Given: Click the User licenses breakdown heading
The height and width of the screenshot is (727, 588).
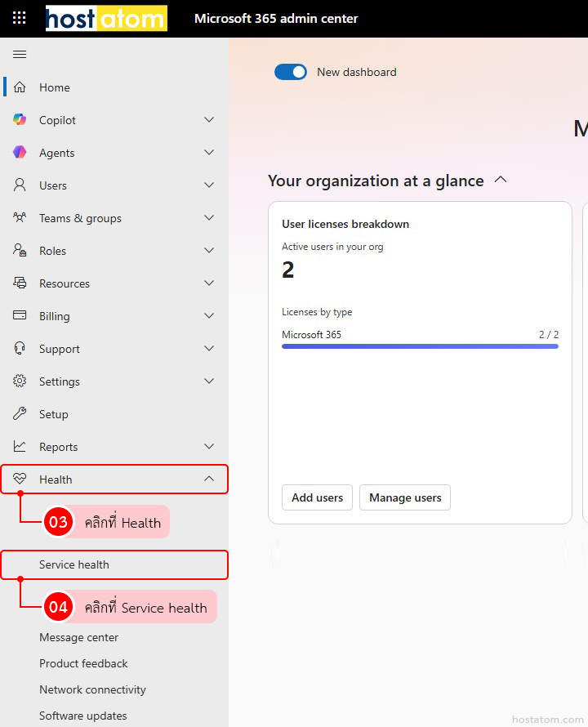Looking at the screenshot, I should [345, 224].
